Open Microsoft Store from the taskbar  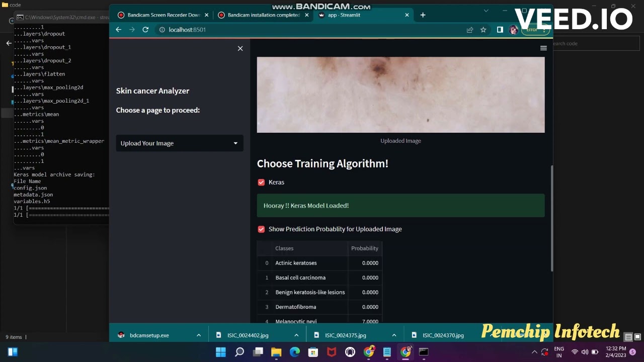pos(313,352)
